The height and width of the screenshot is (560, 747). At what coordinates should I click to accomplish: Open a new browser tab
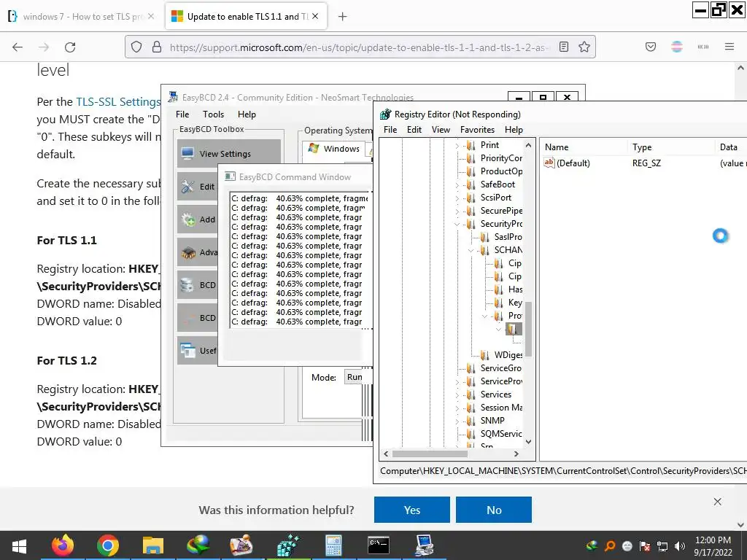[x=342, y=17]
